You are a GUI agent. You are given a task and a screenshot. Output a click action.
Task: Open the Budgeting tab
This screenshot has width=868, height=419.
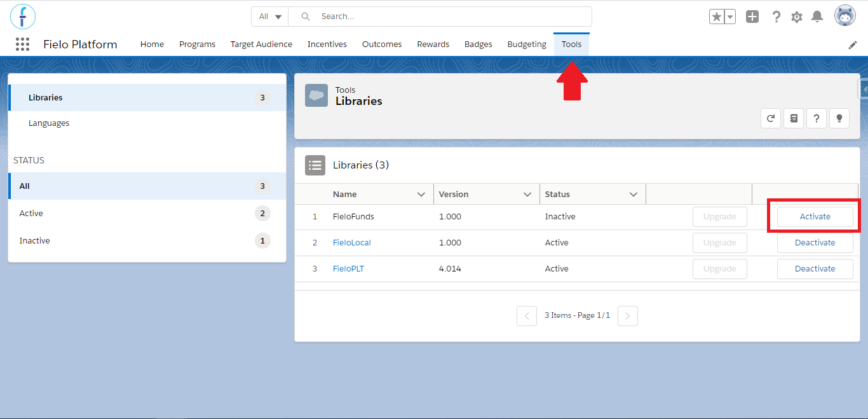(527, 45)
